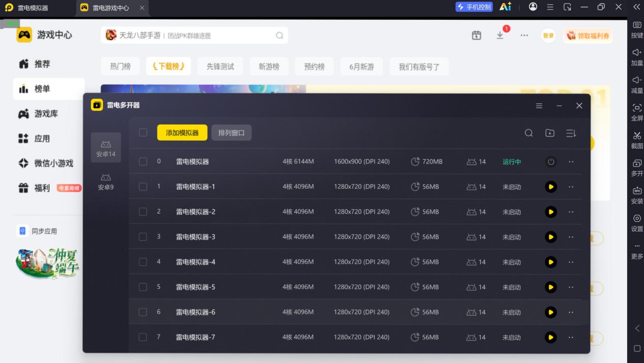
Task: Click 加量 volume up in right sidebar
Action: tap(637, 57)
